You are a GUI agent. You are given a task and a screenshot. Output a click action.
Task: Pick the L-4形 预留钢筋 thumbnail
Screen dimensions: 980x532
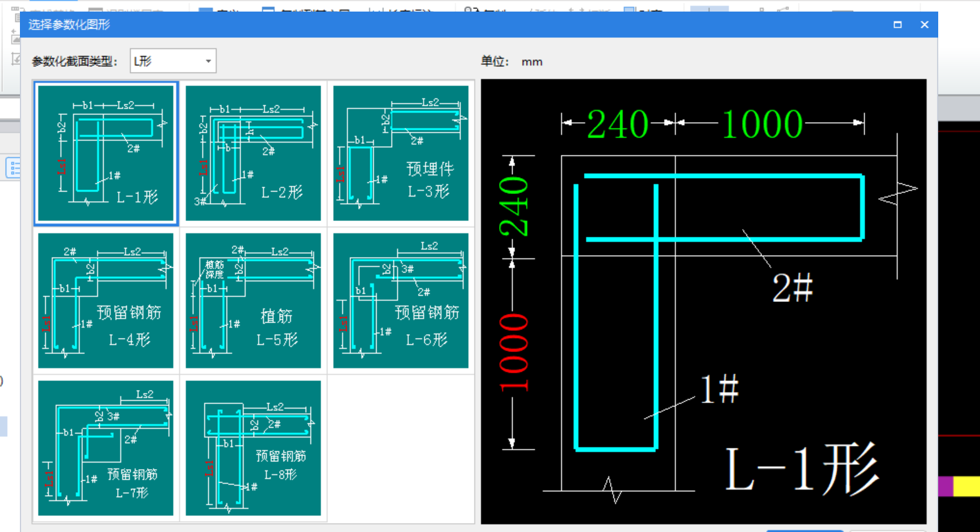(x=106, y=301)
